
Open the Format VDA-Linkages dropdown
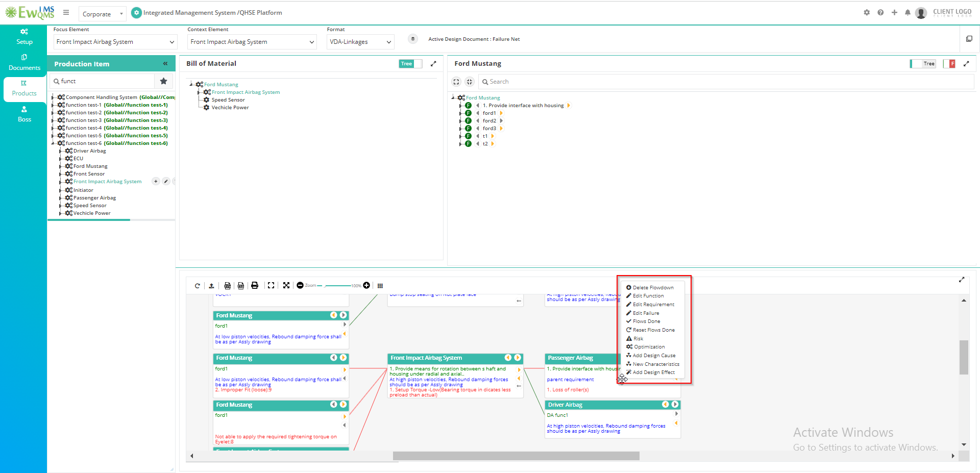pos(360,42)
